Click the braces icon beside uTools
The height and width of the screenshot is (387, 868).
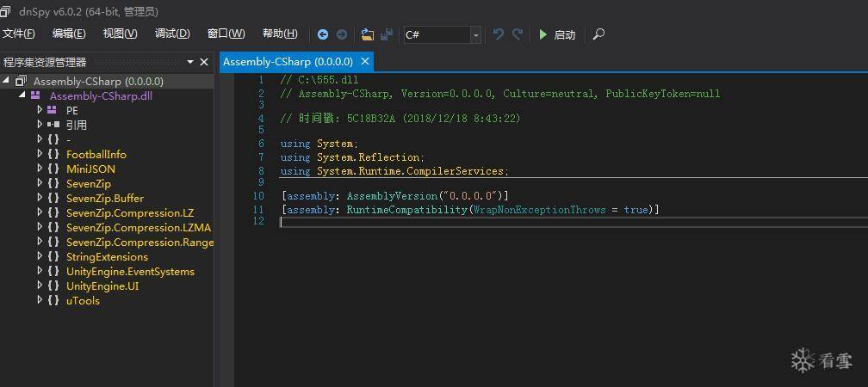click(53, 300)
